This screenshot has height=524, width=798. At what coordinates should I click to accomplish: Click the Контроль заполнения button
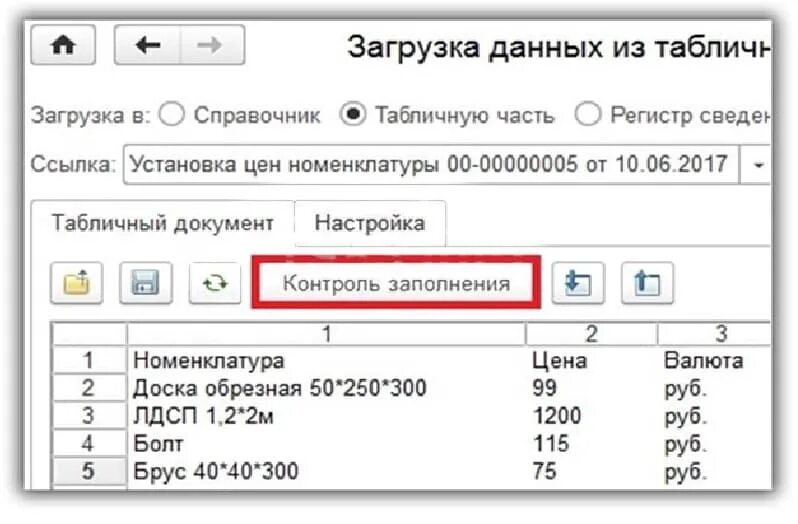[396, 283]
